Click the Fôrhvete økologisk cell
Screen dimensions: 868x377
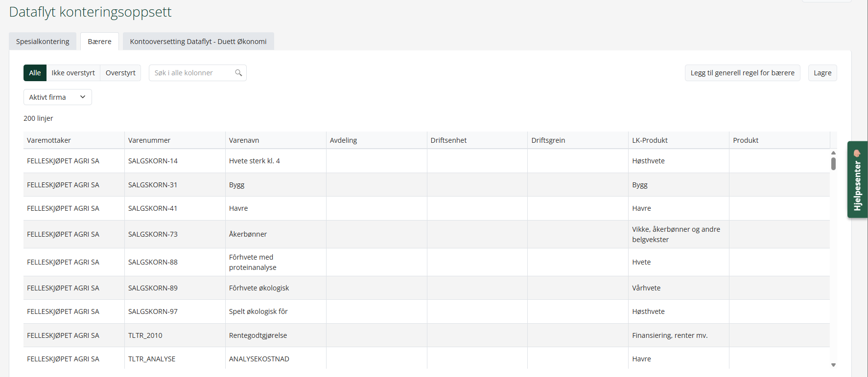(x=276, y=288)
